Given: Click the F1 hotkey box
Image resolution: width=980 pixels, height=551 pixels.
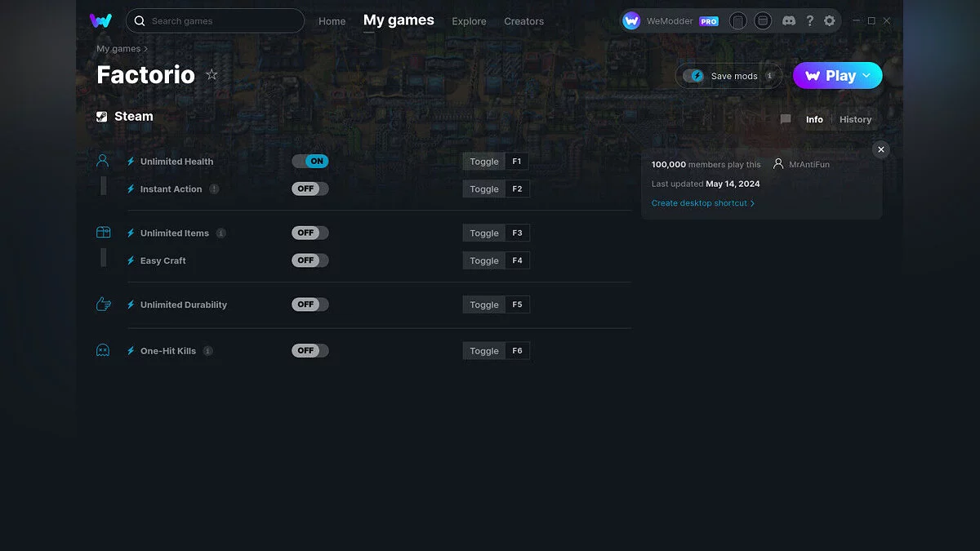Looking at the screenshot, I should click(x=517, y=162).
